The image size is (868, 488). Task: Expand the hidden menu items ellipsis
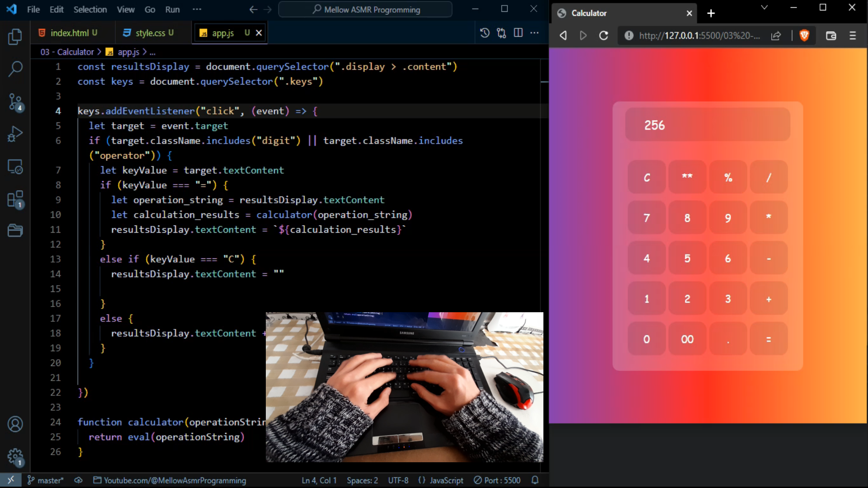click(x=197, y=9)
